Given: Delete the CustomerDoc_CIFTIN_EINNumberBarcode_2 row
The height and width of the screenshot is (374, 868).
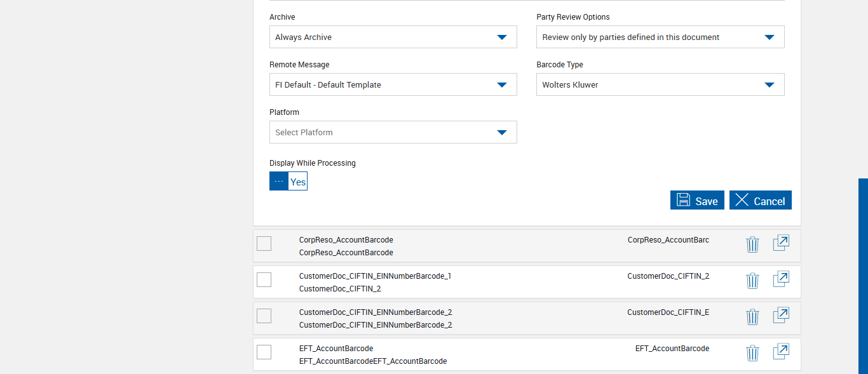Looking at the screenshot, I should pos(752,317).
